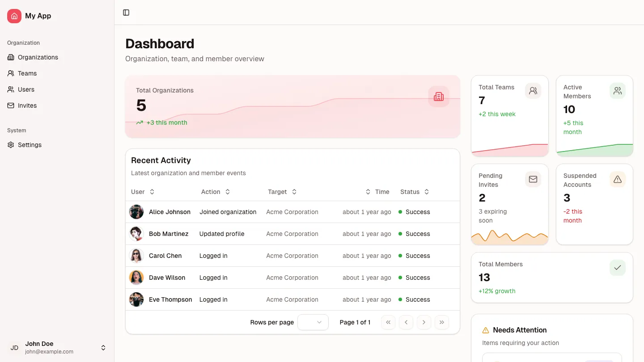
Task: Open Settings via the gear icon
Action: tap(10, 145)
